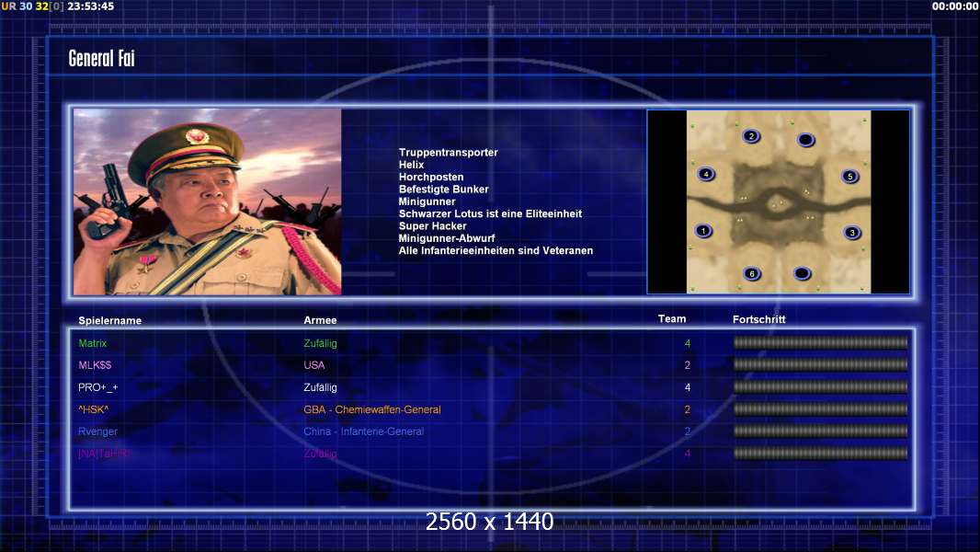Click Alle Infanterieeinheiten sind Veteranen line
Screen dimensions: 980x552
496,250
